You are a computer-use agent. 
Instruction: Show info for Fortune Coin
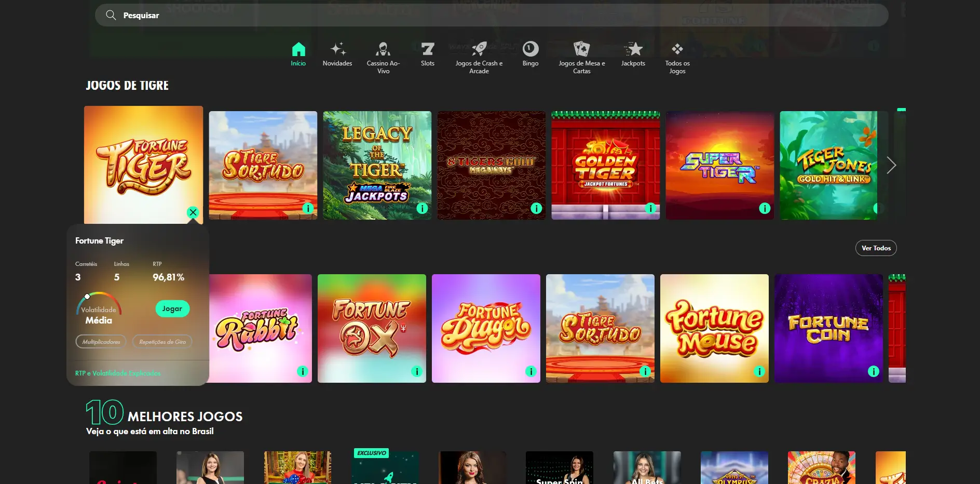point(874,371)
